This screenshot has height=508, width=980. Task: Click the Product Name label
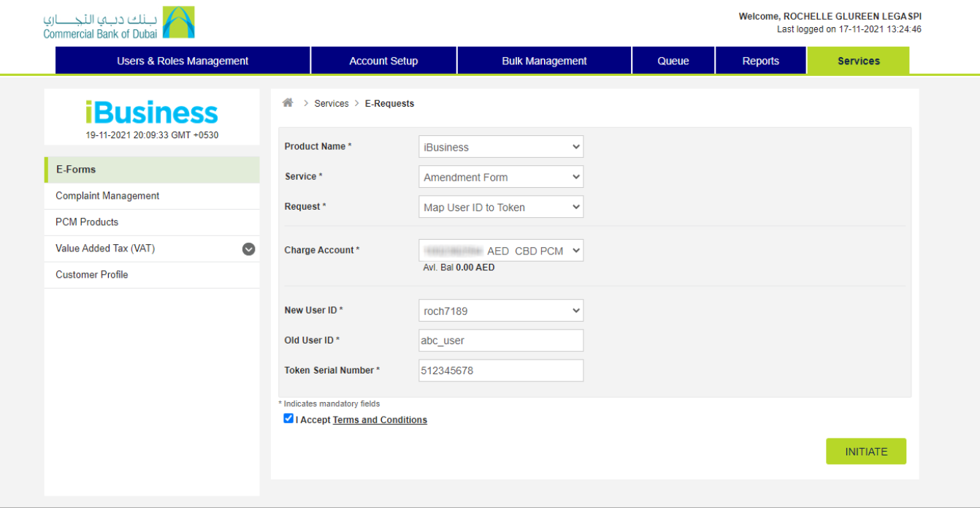(318, 146)
